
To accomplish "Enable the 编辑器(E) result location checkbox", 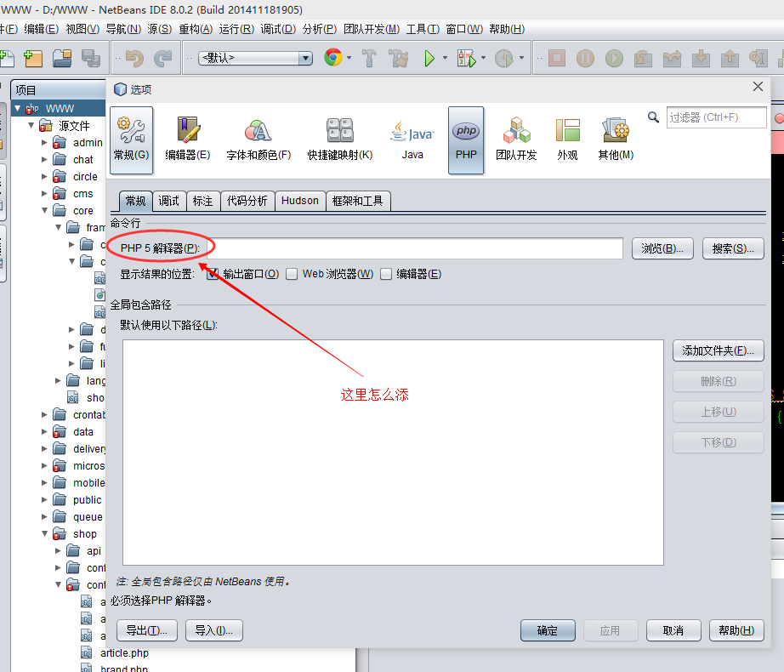I will click(x=385, y=274).
